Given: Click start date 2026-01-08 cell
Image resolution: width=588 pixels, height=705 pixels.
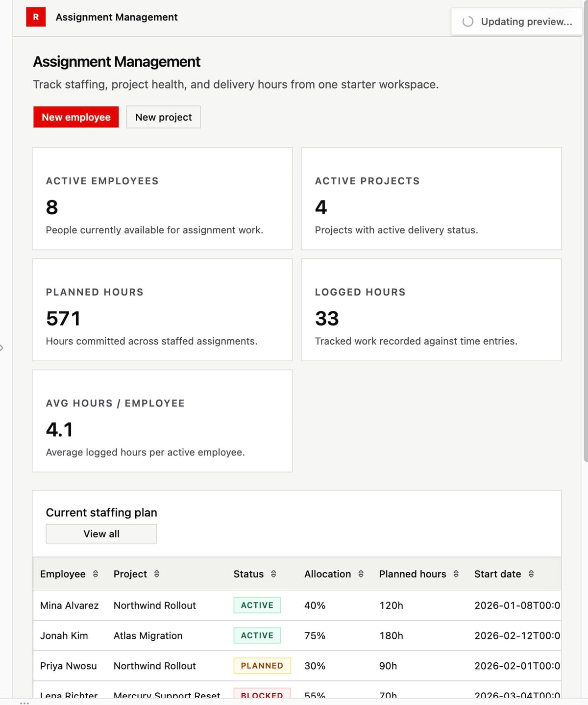Looking at the screenshot, I should click(517, 605).
